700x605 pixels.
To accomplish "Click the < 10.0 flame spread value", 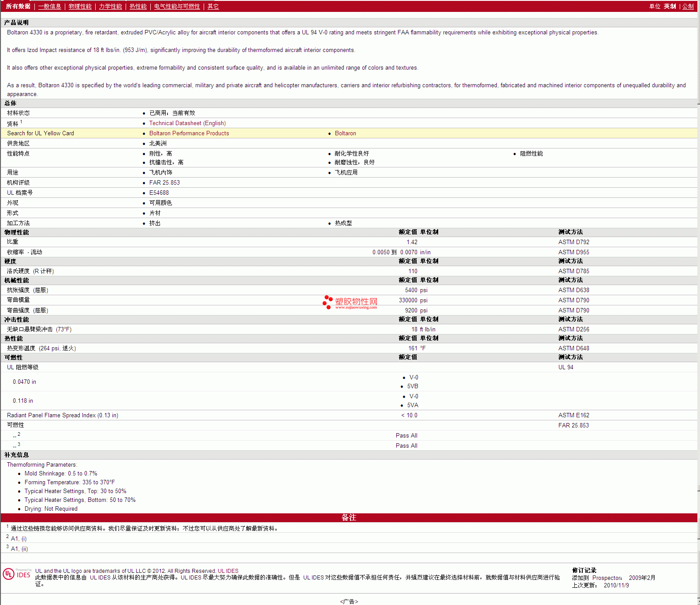I will point(409,415).
